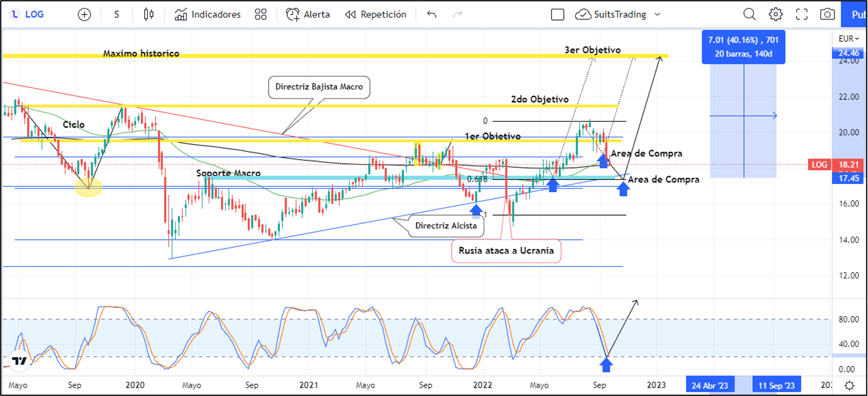Image resolution: width=868 pixels, height=396 pixels.
Task: Create an alert with the Alerta button
Action: tap(308, 14)
